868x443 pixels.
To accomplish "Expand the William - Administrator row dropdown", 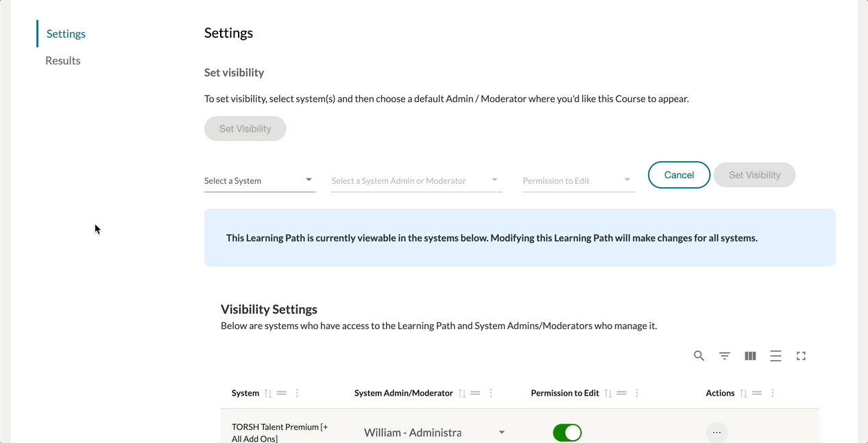I will (x=502, y=433).
